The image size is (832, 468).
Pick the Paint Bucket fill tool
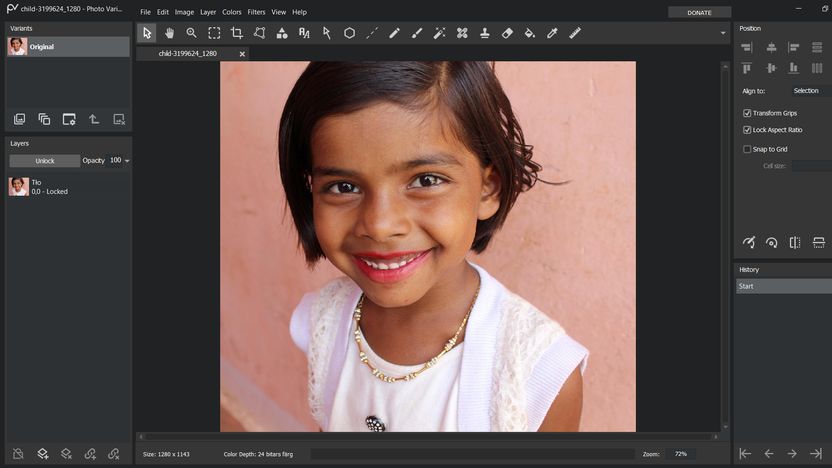click(x=530, y=33)
